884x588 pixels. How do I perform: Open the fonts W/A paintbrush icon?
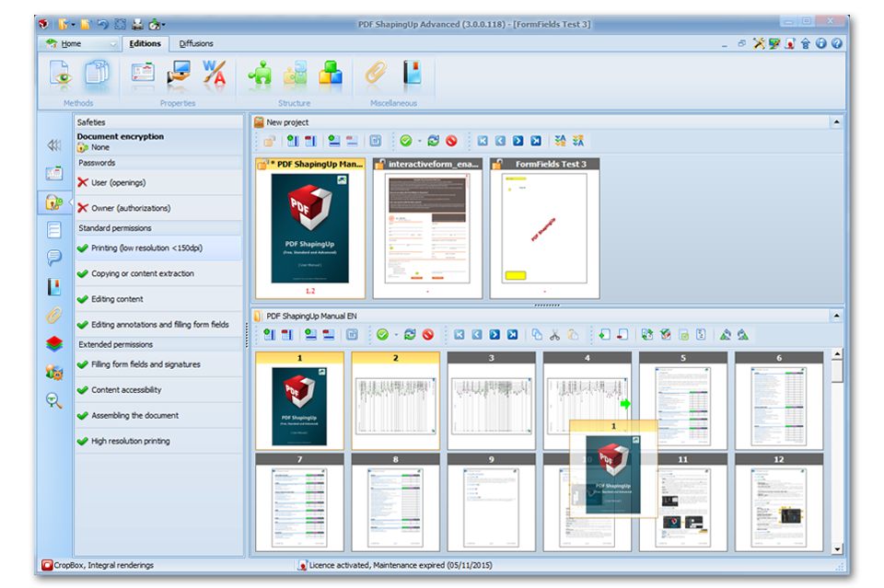(x=215, y=74)
